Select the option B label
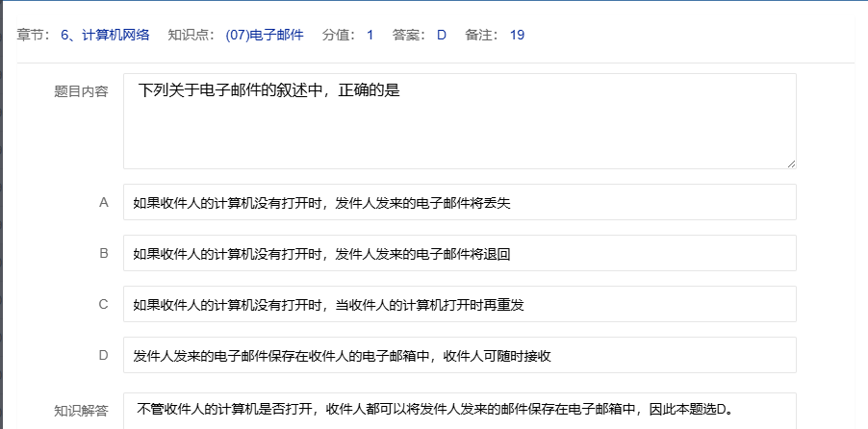The height and width of the screenshot is (429, 868). (103, 254)
